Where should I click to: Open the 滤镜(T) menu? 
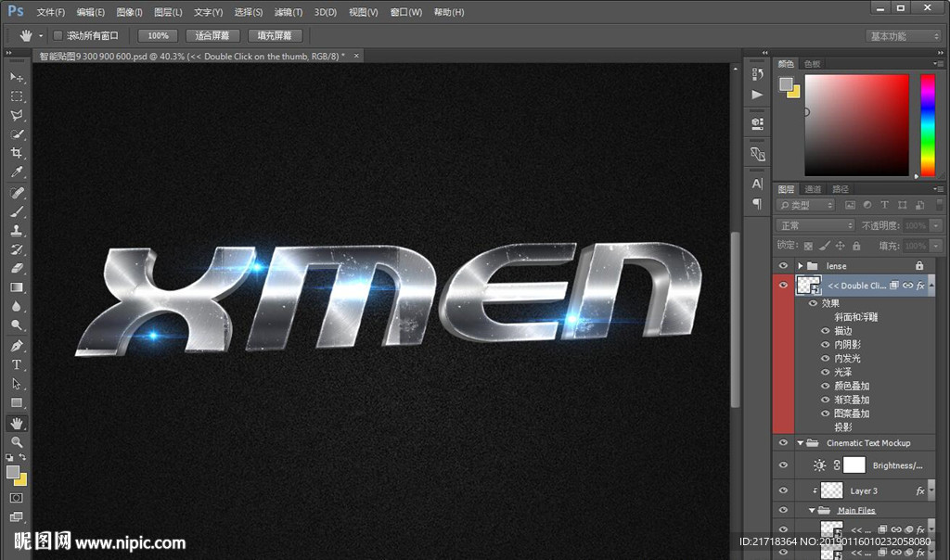tap(289, 12)
